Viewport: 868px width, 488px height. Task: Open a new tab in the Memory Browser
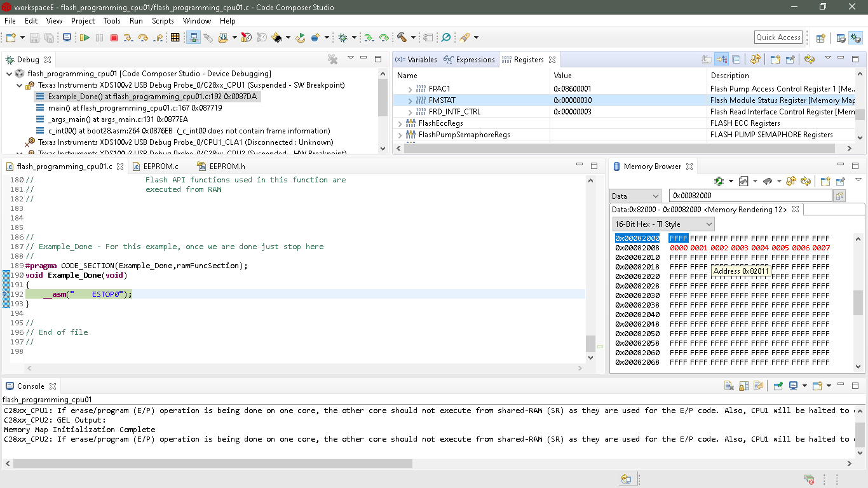tap(825, 181)
